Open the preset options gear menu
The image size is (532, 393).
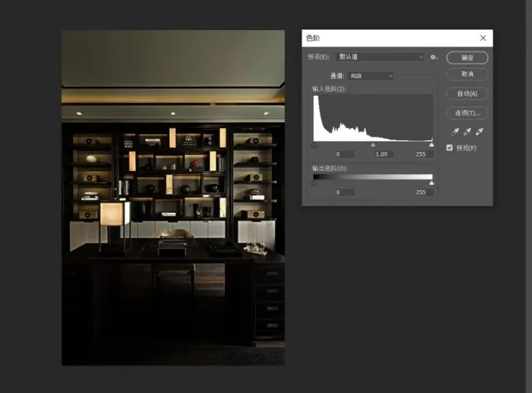tap(434, 57)
